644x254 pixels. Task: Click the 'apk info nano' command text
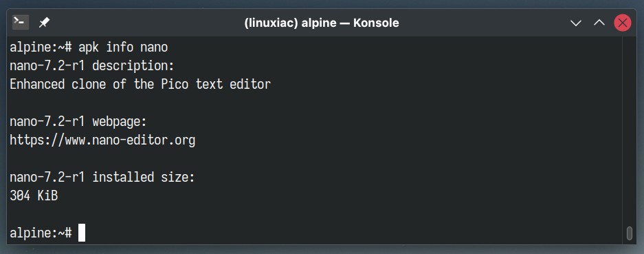coord(123,47)
